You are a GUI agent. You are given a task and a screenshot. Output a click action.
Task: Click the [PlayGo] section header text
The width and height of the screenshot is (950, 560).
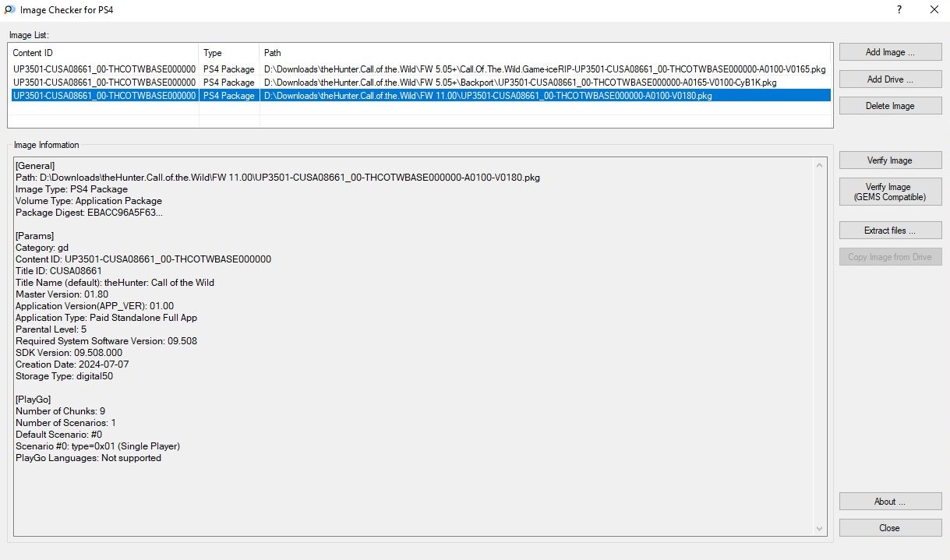(35, 400)
